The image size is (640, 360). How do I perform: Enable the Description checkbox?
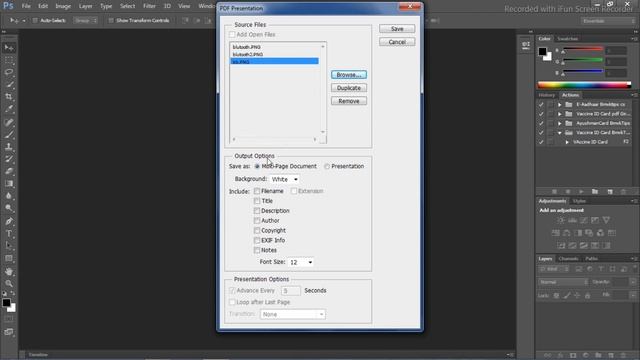257,211
